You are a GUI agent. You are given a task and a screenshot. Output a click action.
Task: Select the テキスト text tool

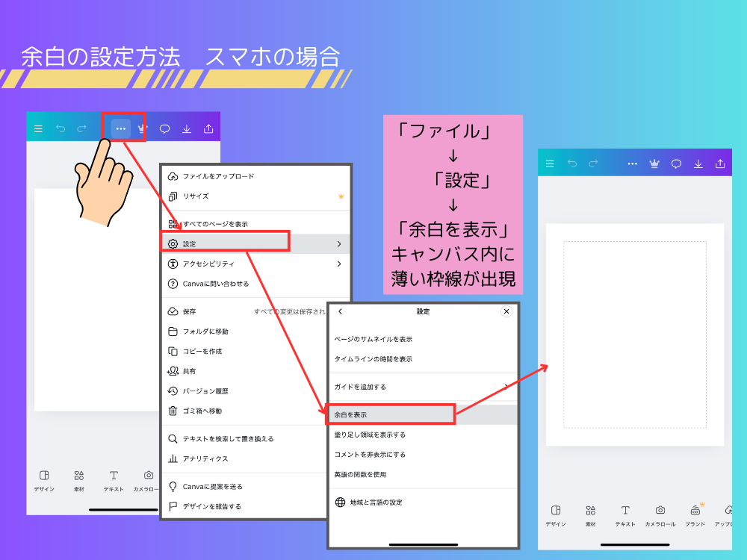tap(114, 478)
